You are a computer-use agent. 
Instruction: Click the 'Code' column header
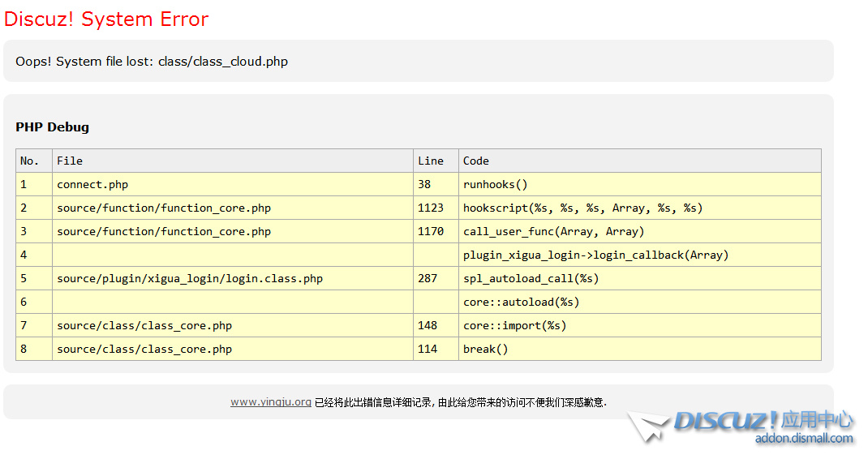pos(640,161)
